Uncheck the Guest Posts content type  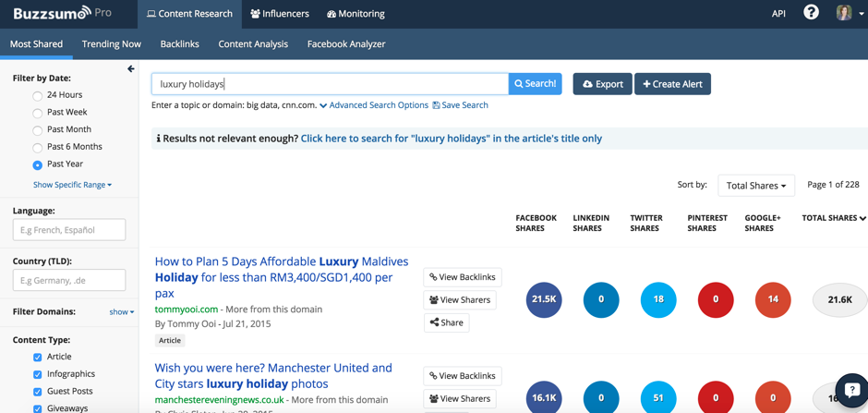coord(38,392)
